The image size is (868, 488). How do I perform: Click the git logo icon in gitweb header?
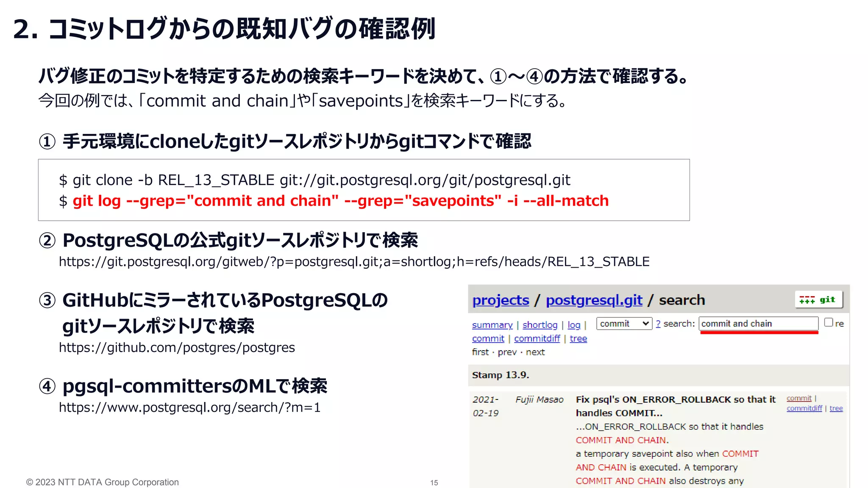[x=818, y=300]
